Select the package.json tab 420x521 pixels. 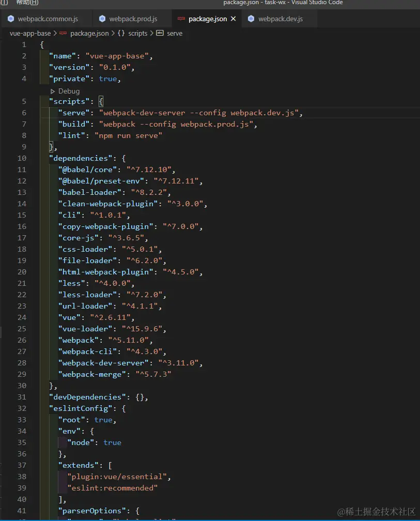208,19
